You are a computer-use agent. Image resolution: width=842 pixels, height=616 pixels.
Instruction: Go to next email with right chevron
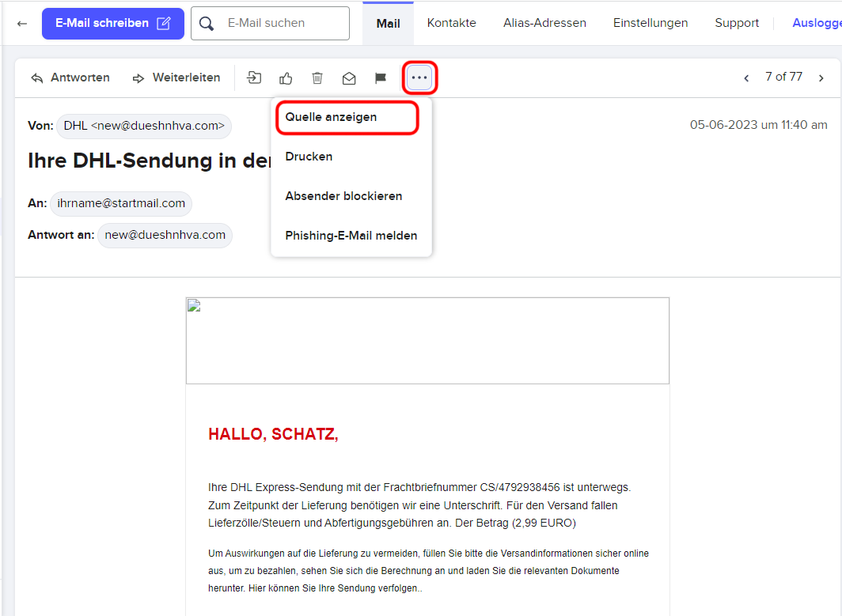point(821,78)
